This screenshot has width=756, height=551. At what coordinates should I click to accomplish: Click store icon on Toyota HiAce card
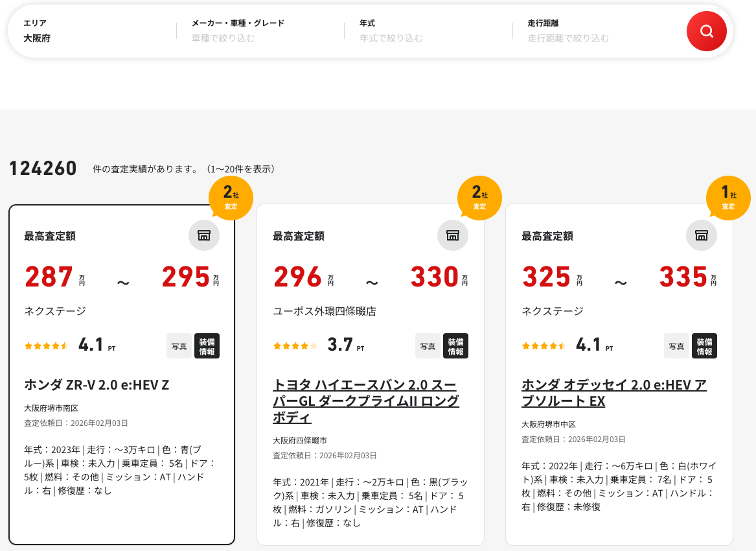pyautogui.click(x=453, y=235)
